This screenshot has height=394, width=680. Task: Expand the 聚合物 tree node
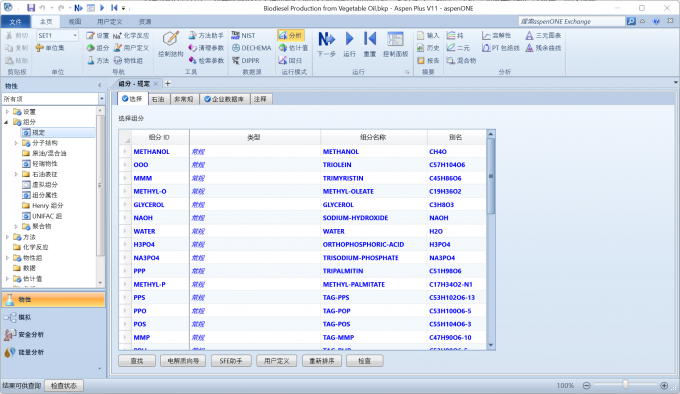click(16, 226)
